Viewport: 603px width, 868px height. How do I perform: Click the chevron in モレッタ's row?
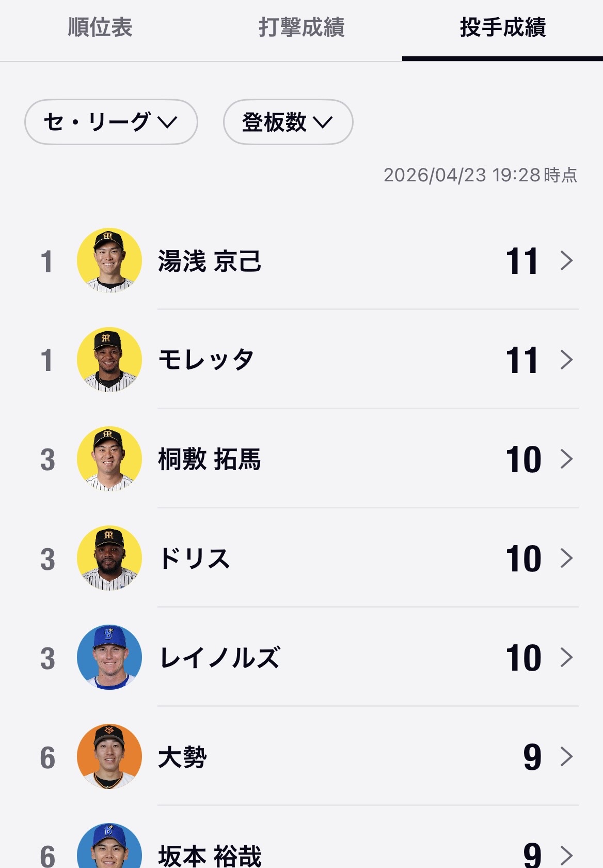(566, 360)
